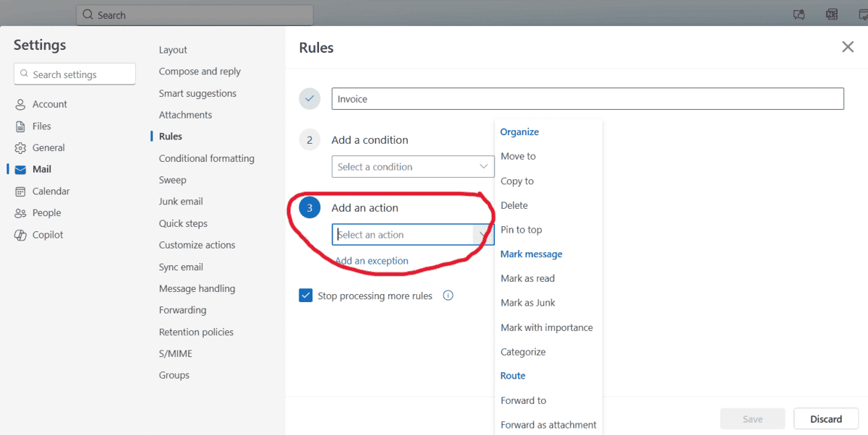This screenshot has width=868, height=435.
Task: Click the Search settings box
Action: coord(75,74)
